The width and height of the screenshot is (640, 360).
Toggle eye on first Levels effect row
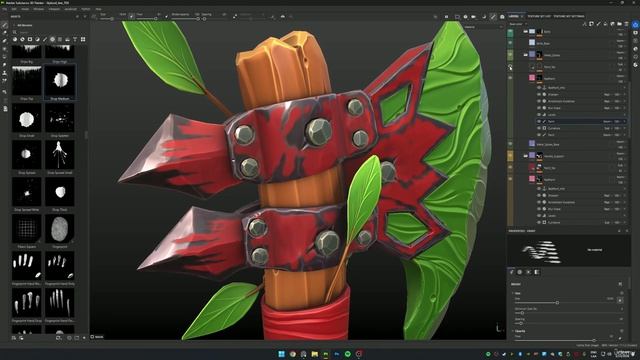(x=539, y=115)
